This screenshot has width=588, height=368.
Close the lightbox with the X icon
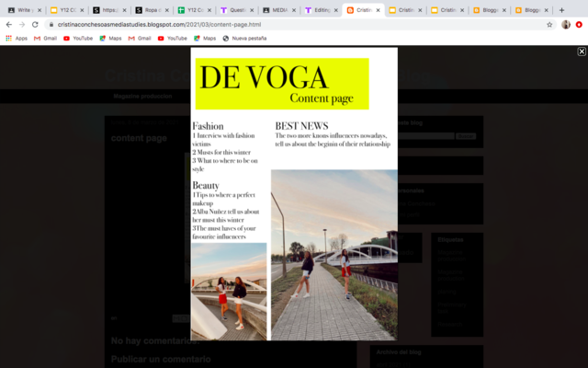(x=582, y=52)
